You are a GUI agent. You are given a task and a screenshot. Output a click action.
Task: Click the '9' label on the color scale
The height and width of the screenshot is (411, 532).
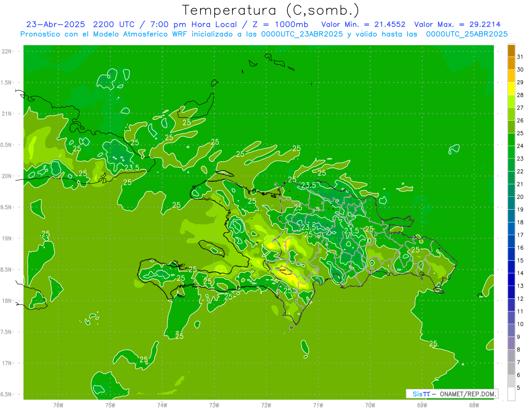coord(519,337)
